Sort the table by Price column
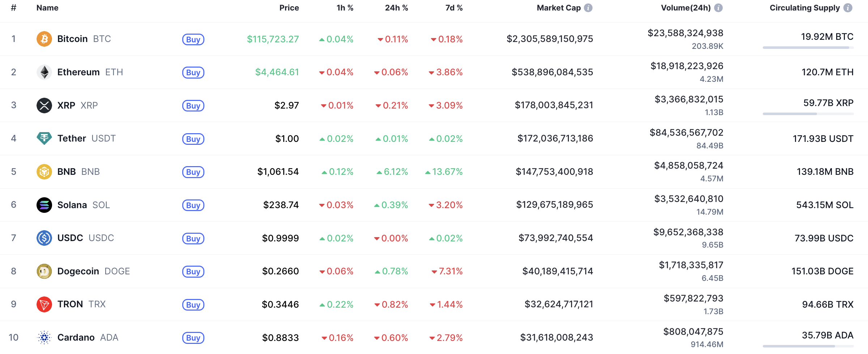The height and width of the screenshot is (354, 868). pos(289,8)
